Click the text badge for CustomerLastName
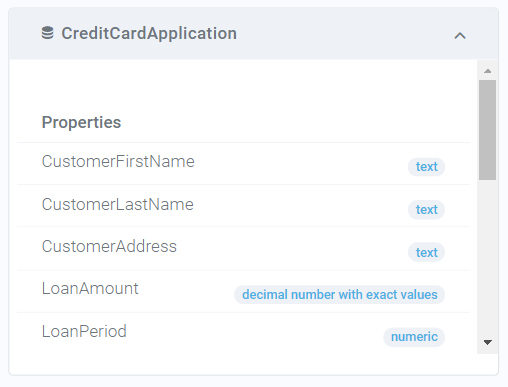This screenshot has width=508, height=387. [x=426, y=210]
